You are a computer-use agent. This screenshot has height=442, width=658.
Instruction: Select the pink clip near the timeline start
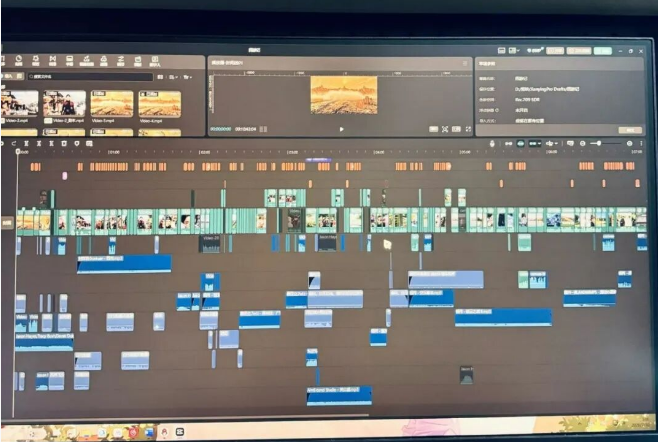pyautogui.click(x=65, y=176)
